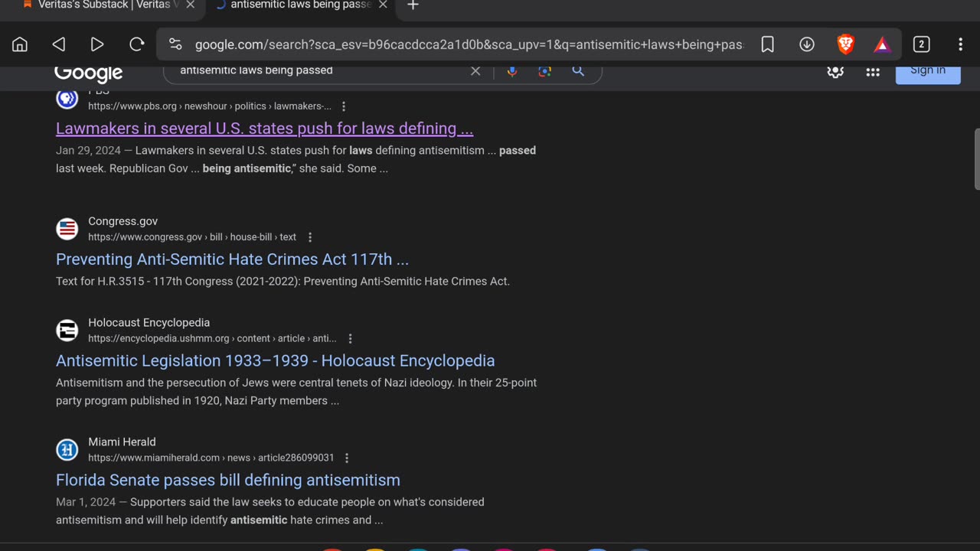Search by image with Google Lens
Image resolution: width=980 pixels, height=551 pixels.
545,71
